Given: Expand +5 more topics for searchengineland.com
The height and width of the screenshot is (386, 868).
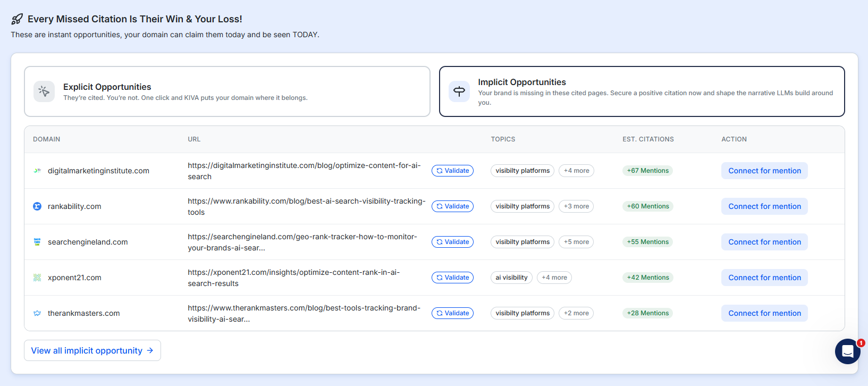Looking at the screenshot, I should pos(576,242).
